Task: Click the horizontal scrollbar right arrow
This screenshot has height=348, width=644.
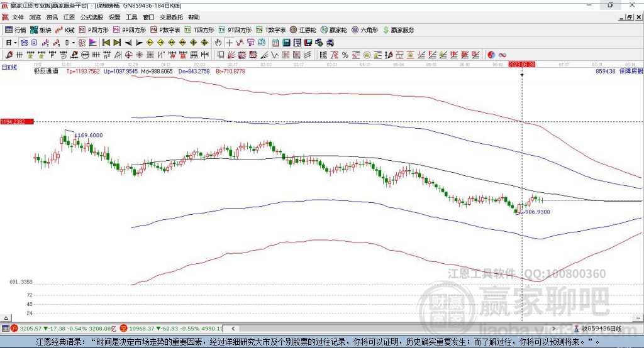Action: [x=553, y=329]
